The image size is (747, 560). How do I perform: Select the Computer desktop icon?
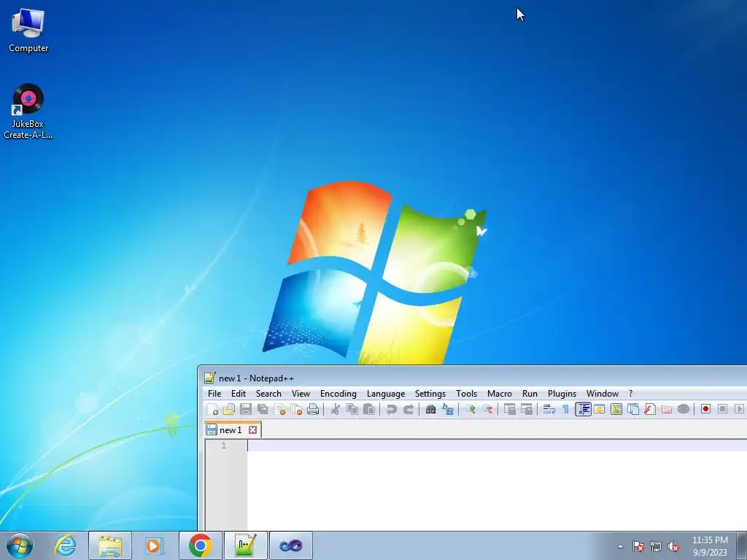click(x=28, y=31)
